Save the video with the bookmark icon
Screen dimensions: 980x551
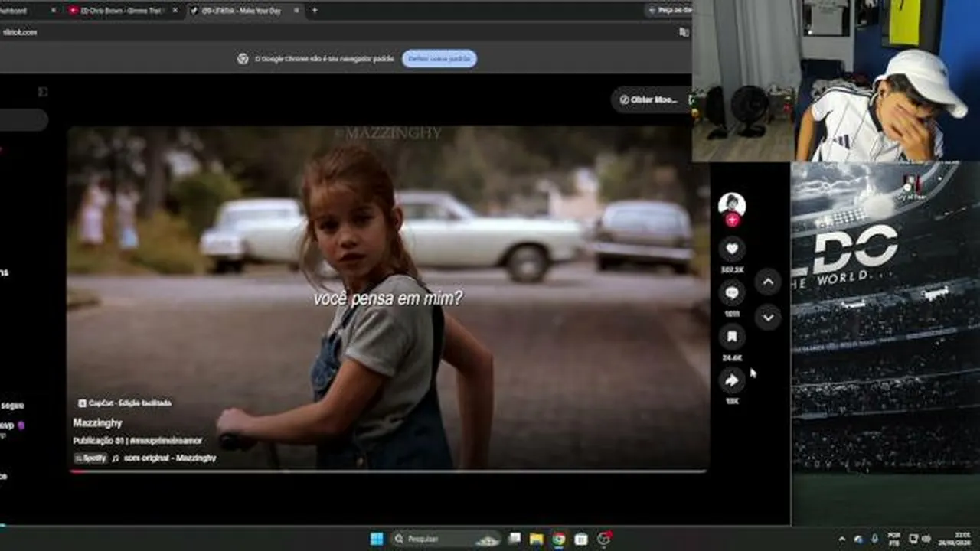[x=732, y=336]
